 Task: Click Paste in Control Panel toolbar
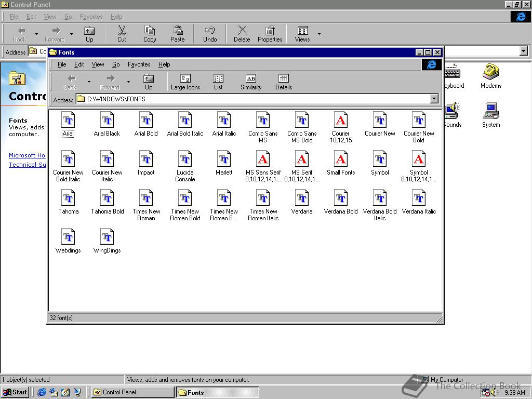coord(178,34)
